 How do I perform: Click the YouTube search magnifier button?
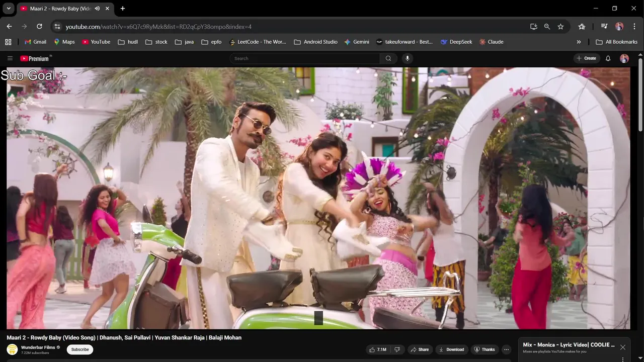(x=388, y=58)
